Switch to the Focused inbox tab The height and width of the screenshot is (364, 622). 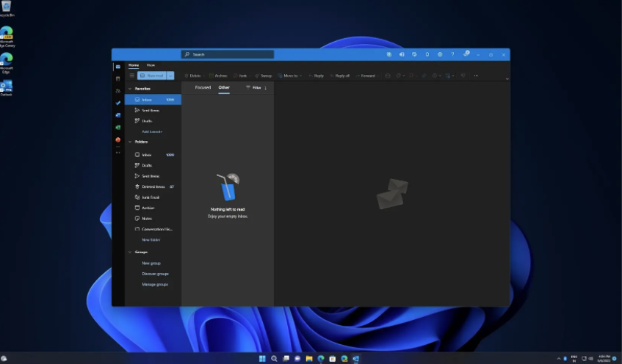tap(203, 87)
